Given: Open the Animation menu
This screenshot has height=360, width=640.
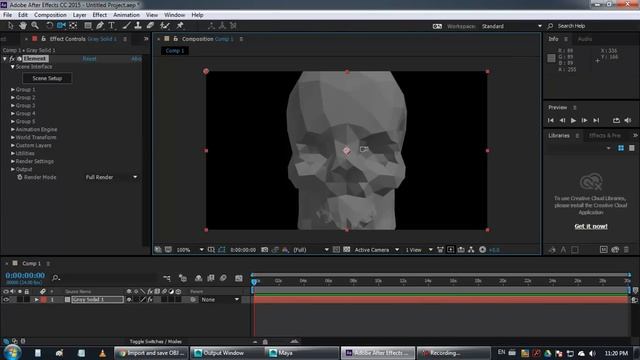Looking at the screenshot, I should [x=126, y=15].
